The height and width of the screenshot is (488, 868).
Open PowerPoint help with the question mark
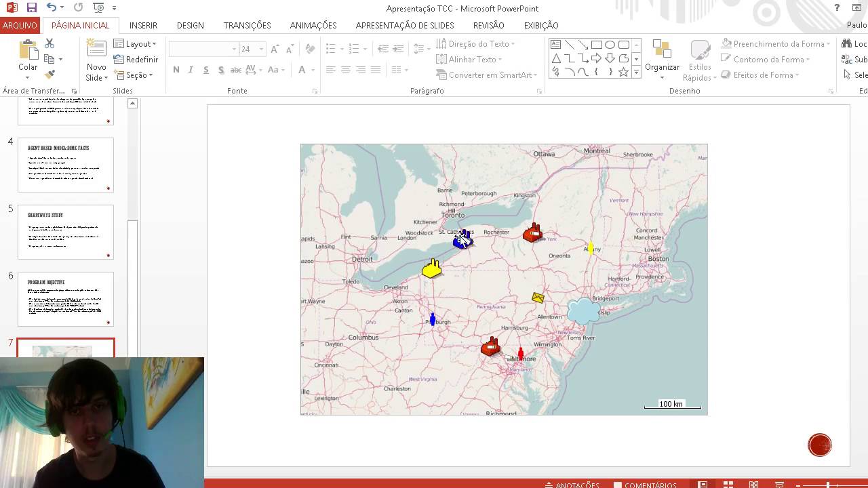837,7
